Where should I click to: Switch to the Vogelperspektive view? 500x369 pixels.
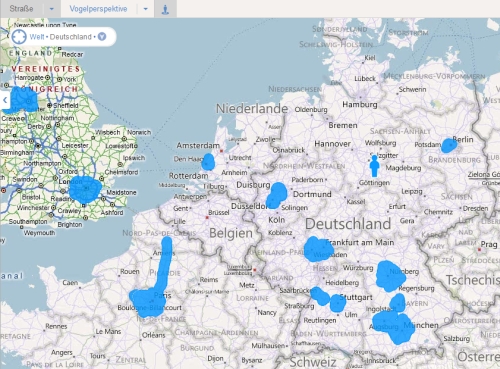[x=98, y=9]
